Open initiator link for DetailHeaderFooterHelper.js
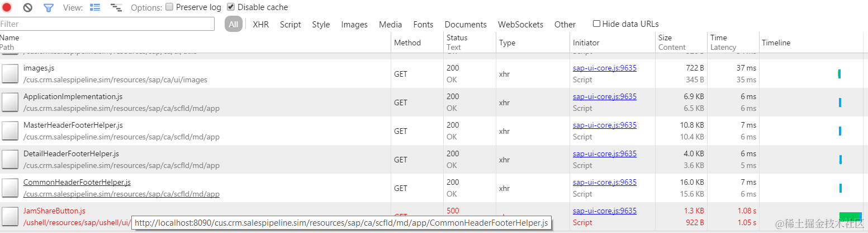Viewport: 868px width, 233px height. pos(605,153)
